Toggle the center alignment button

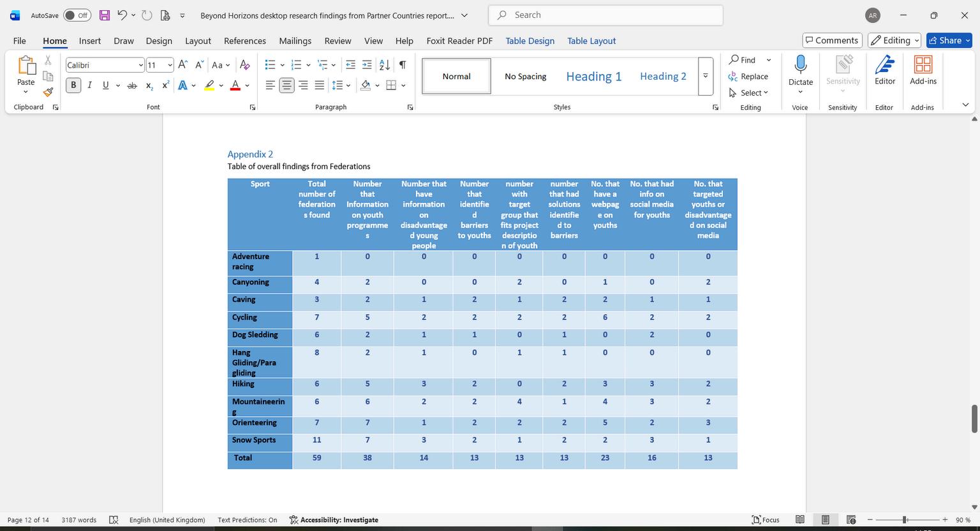pyautogui.click(x=286, y=86)
